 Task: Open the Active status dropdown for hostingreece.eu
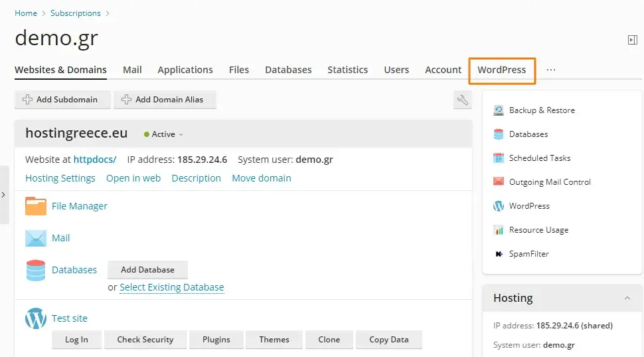tap(163, 134)
